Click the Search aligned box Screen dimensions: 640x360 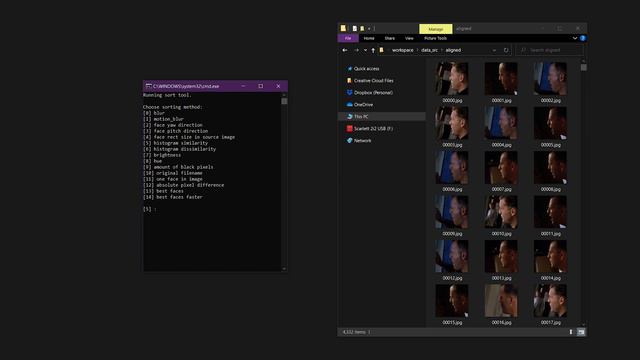tap(549, 50)
